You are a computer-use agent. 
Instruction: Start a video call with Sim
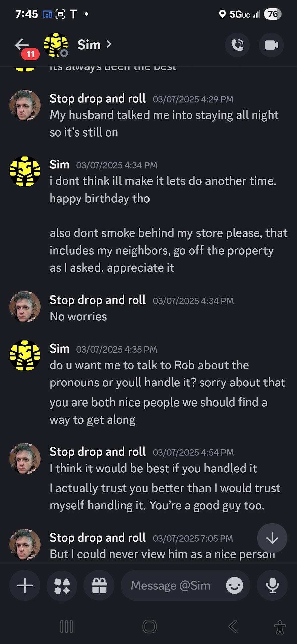coord(271,45)
